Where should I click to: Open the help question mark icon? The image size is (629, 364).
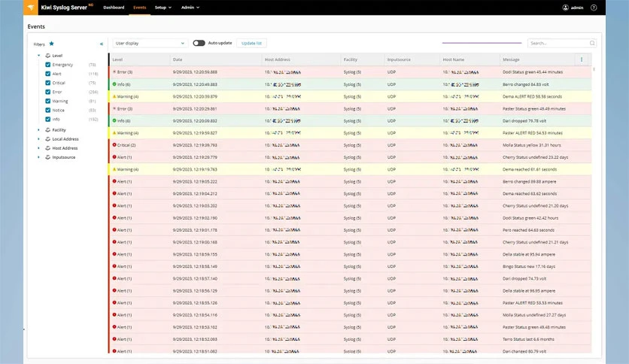594,8
